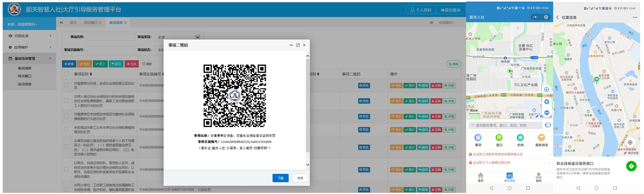Open 网点窗口 in the sidebar
The width and height of the screenshot is (644, 194).
(25, 76)
